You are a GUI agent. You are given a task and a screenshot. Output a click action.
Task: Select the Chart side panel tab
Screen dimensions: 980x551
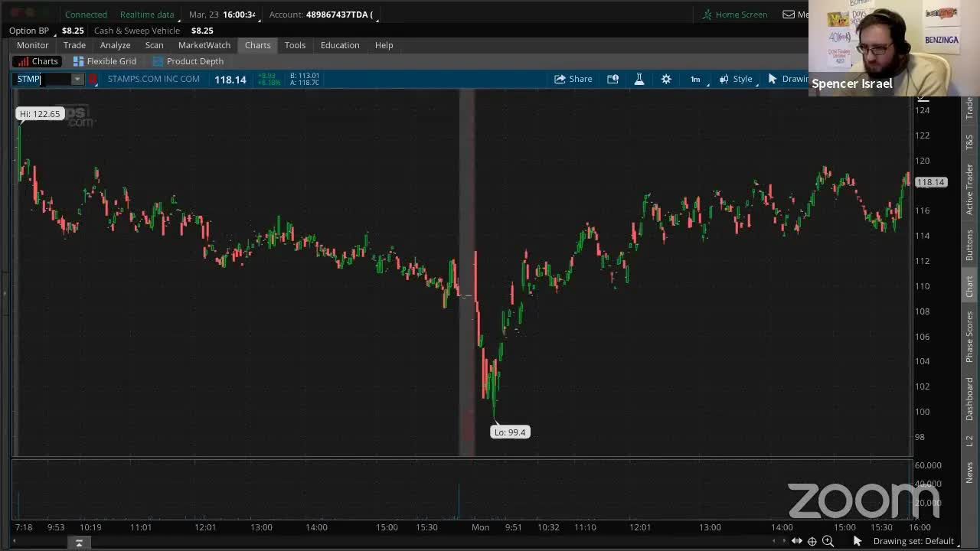[x=969, y=286]
